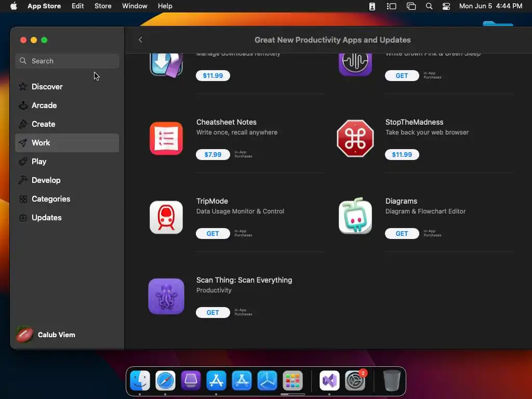
Task: Click the TripMode title text
Action: [212, 201]
